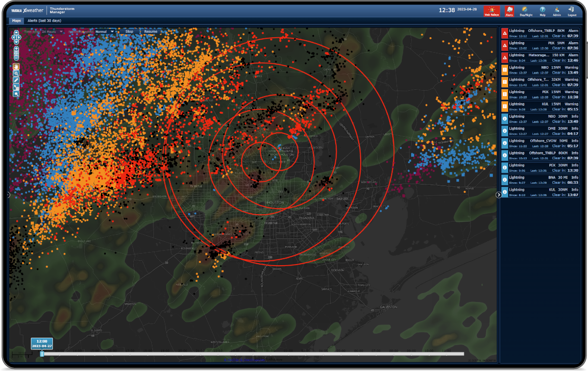Open the Web Relays panel
This screenshot has height=371, width=588.
[491, 11]
